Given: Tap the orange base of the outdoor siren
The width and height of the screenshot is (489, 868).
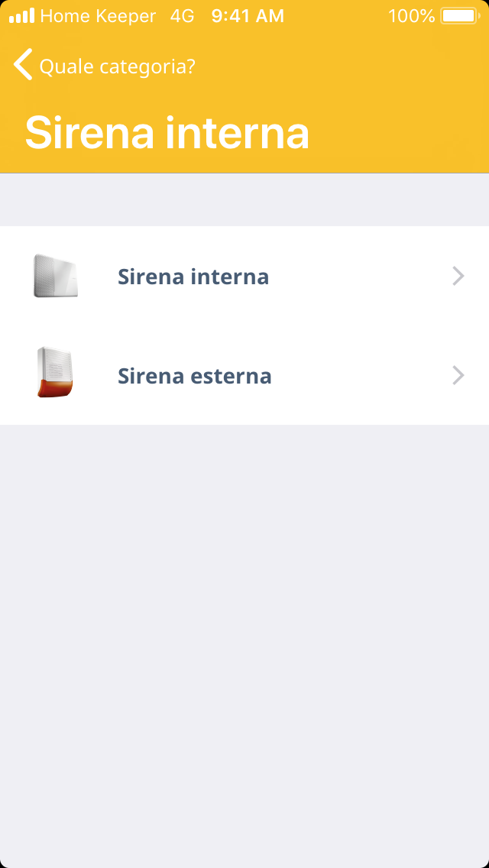Looking at the screenshot, I should pyautogui.click(x=55, y=388).
